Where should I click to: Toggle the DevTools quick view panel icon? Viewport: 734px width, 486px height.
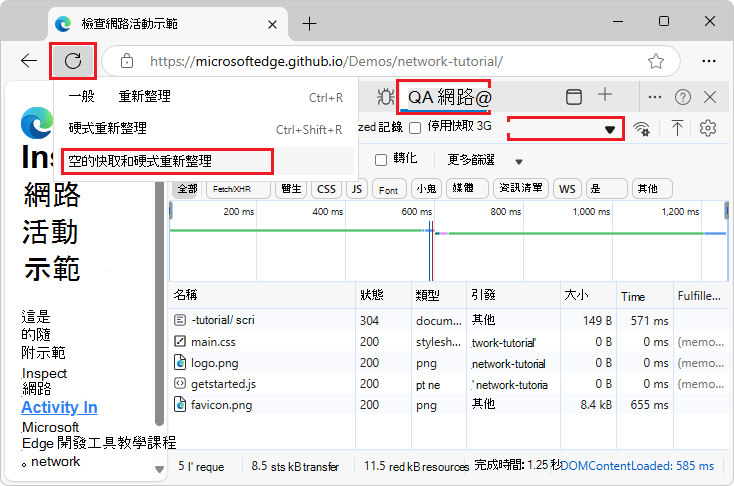click(574, 97)
